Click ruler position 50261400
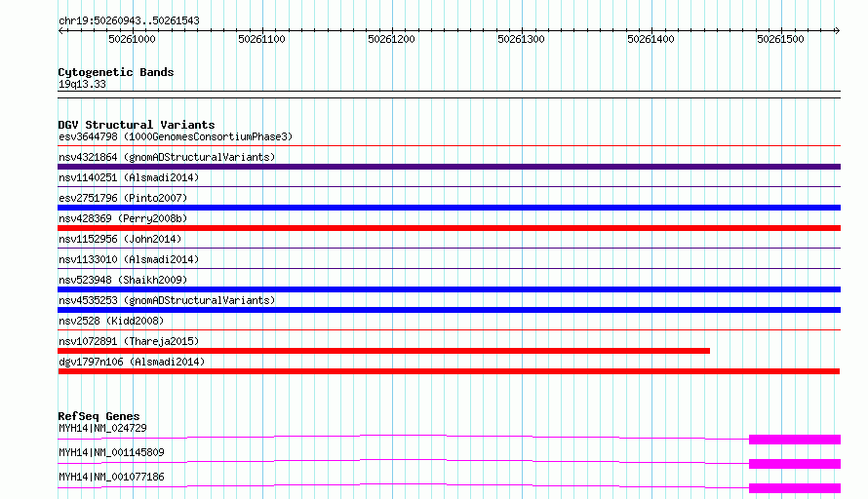Image resolution: width=868 pixels, height=499 pixels. point(651,39)
